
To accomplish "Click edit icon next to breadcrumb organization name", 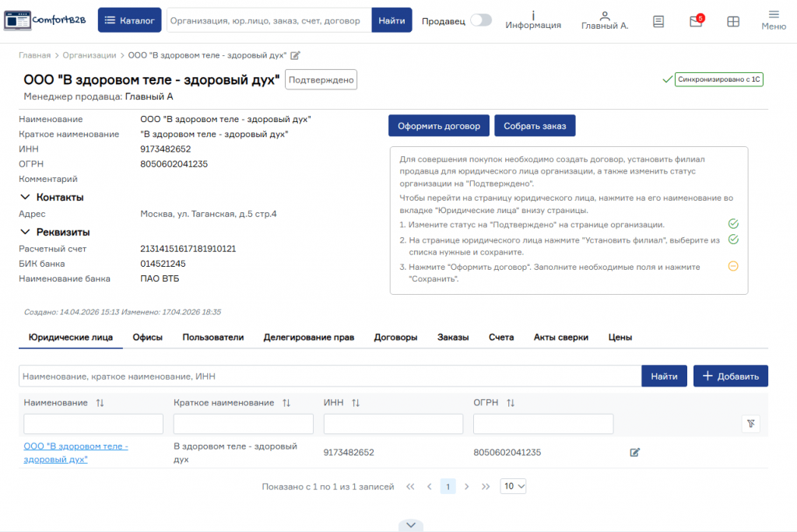I will tap(295, 55).
